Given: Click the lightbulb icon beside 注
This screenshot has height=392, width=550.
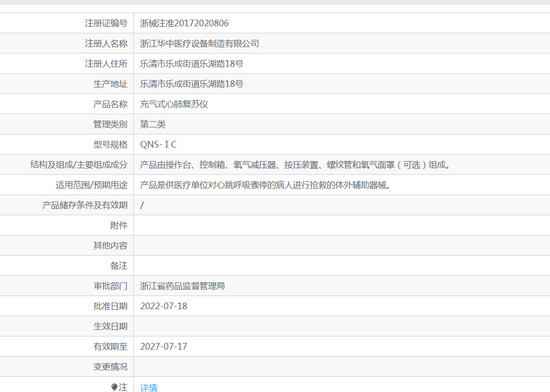Looking at the screenshot, I should [114, 387].
